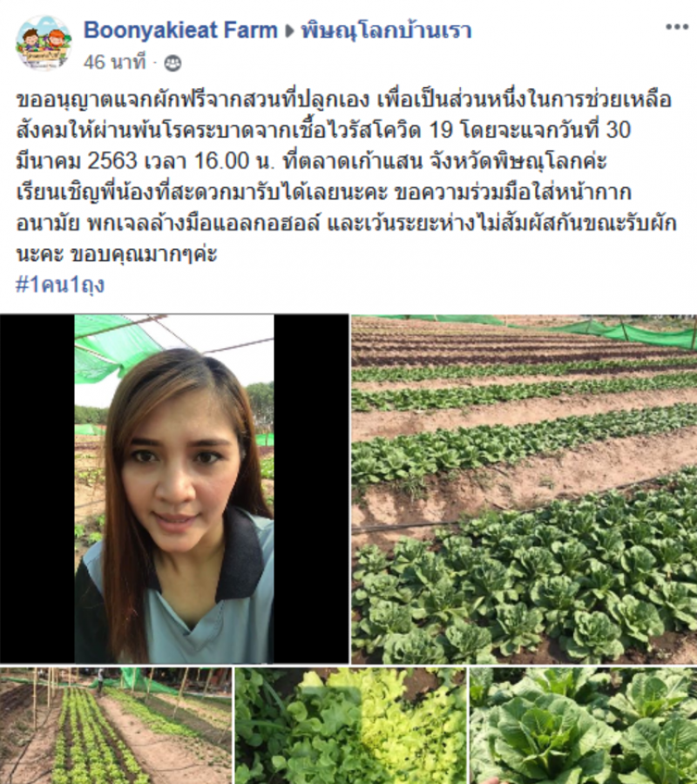The width and height of the screenshot is (697, 784).
Task: Open the bottom-right cabbage close-up photo
Action: 583,725
